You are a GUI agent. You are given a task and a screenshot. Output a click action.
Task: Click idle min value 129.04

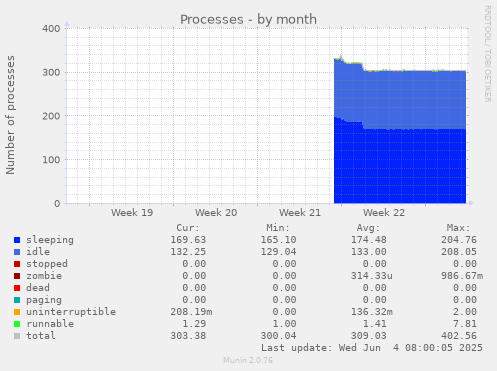(x=278, y=252)
